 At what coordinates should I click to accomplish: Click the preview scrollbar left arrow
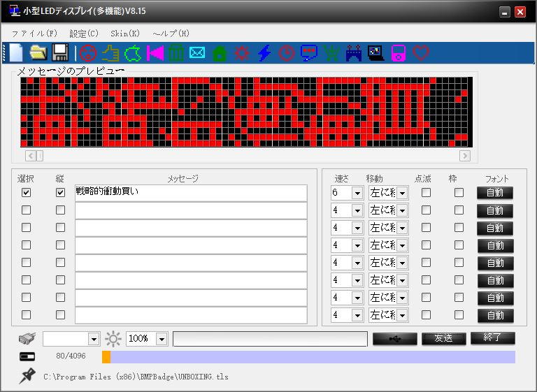pyautogui.click(x=31, y=156)
